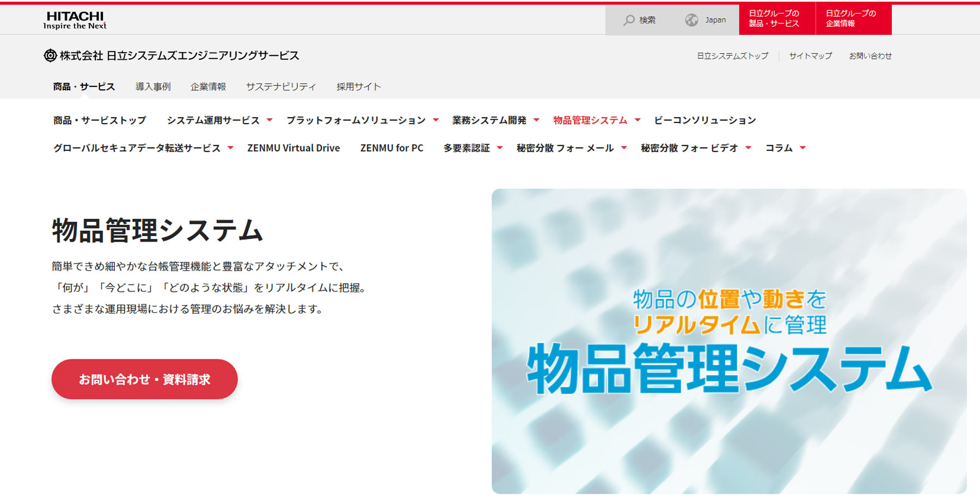Screen dimensions: 980x504
Task: Click グローバルセキュアデータ転送サービス menu label
Action: (x=137, y=148)
